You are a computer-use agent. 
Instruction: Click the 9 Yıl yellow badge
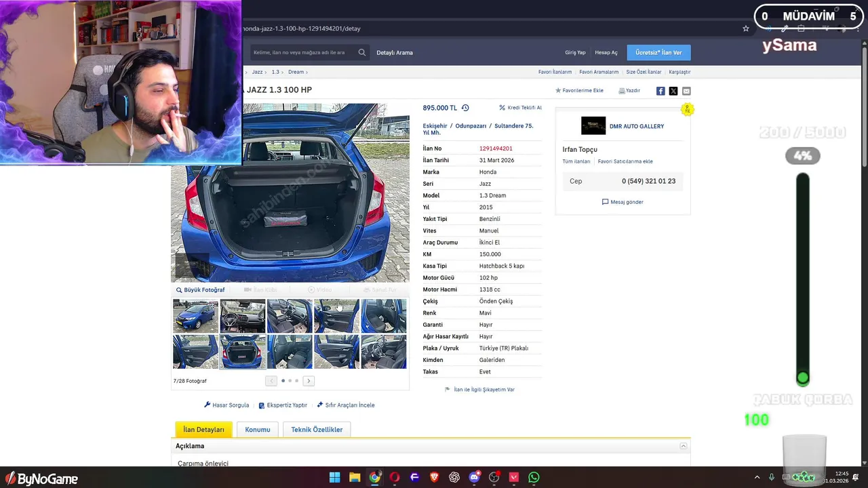(688, 109)
